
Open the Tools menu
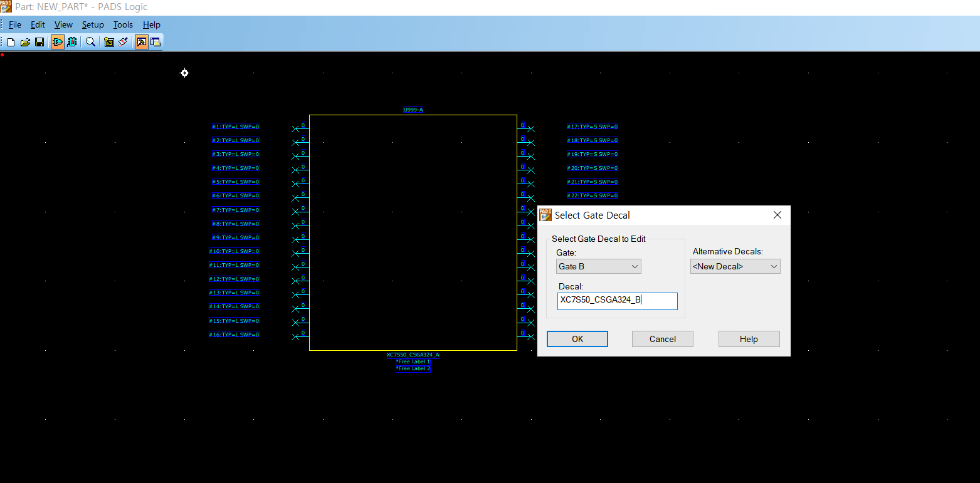[x=123, y=24]
